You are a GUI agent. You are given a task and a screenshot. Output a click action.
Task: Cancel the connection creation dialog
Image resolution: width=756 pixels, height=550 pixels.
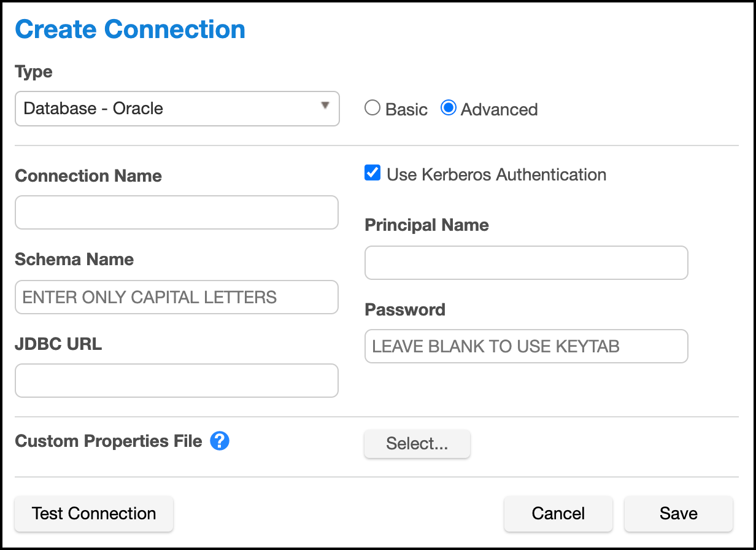click(x=558, y=514)
